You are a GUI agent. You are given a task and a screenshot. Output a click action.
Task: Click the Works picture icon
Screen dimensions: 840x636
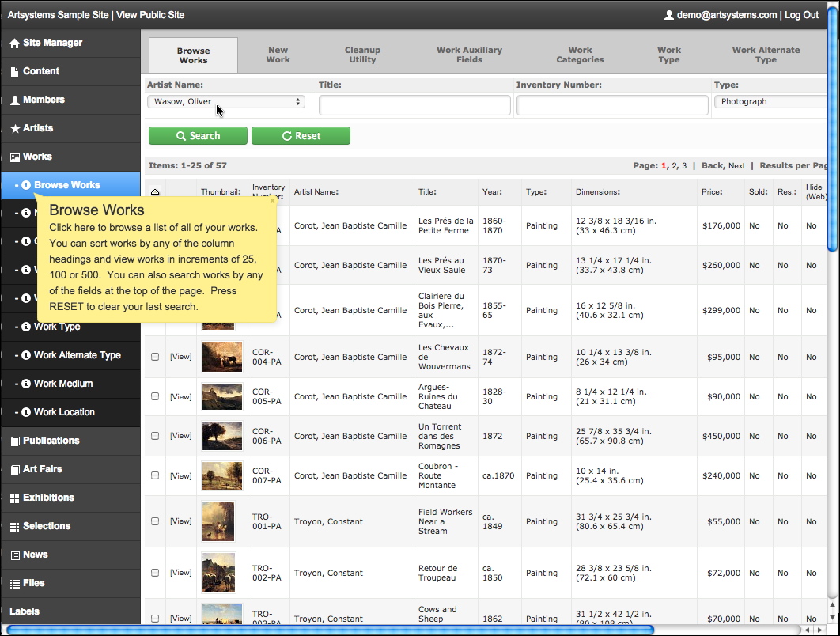point(15,157)
